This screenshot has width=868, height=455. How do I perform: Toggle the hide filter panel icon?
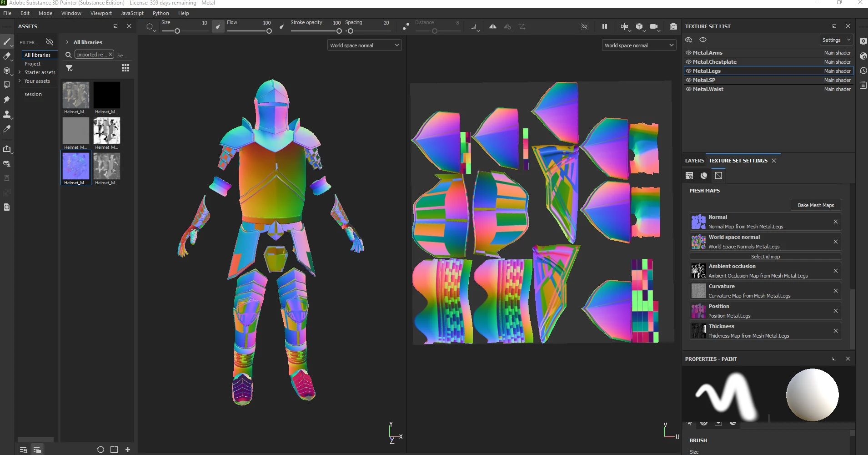coord(50,42)
